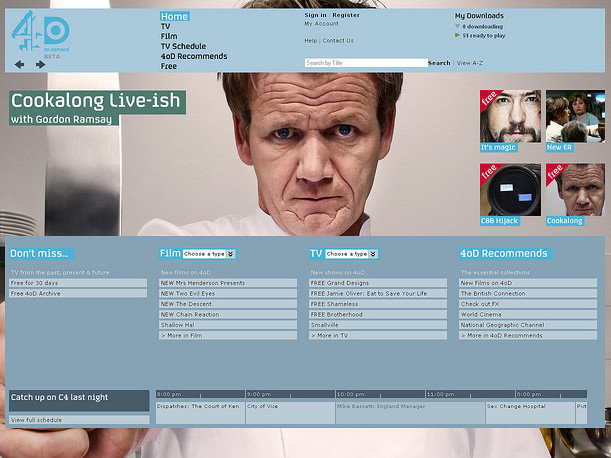Open the Film 'Choose a type' dropdown
This screenshot has width=611, height=458.
coord(209,254)
